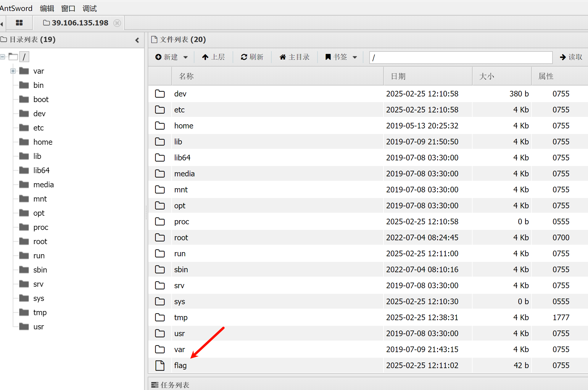The height and width of the screenshot is (390, 588).
Task: Click the opt folder icon in file list
Action: [x=160, y=206]
